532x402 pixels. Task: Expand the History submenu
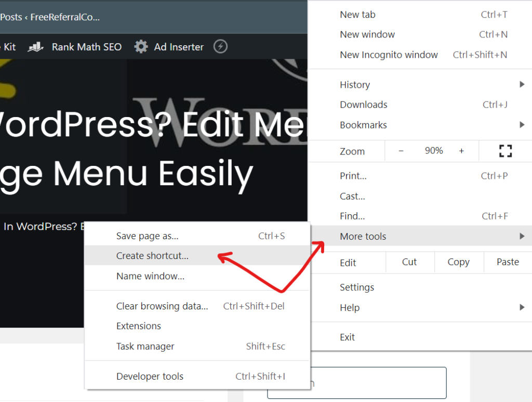[x=355, y=84]
